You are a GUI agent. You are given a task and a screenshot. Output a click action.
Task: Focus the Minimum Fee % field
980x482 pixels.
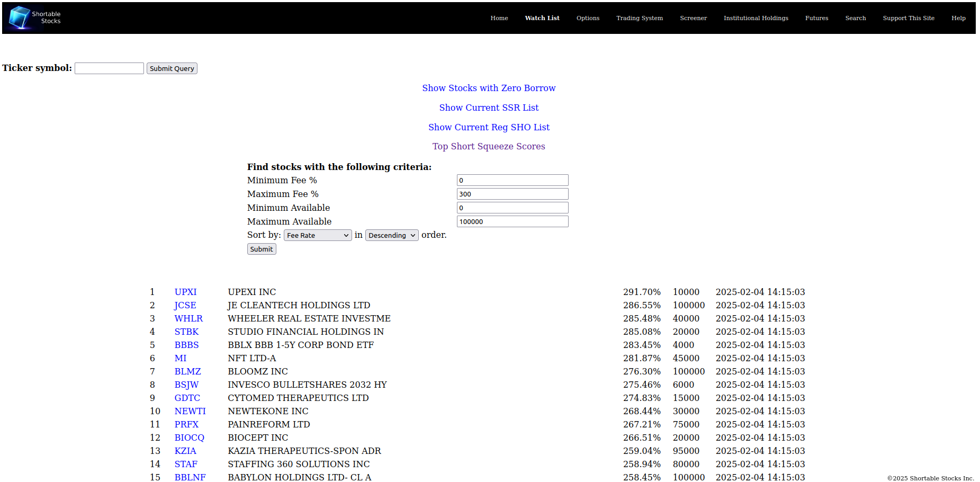[x=513, y=180]
